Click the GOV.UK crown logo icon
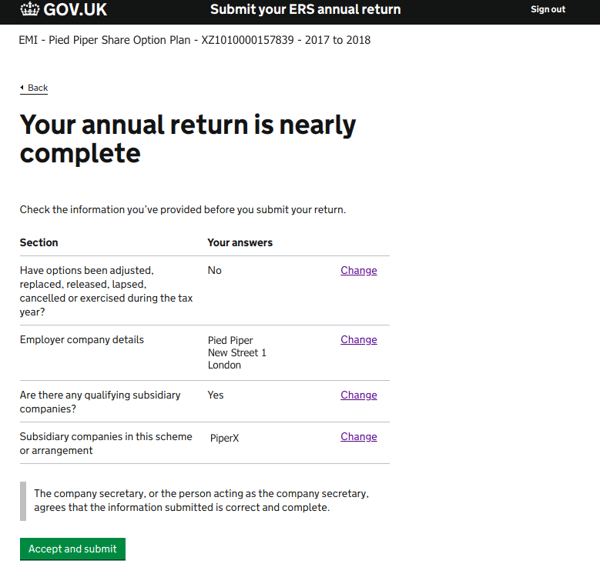The height and width of the screenshot is (574, 600). coord(29,9)
